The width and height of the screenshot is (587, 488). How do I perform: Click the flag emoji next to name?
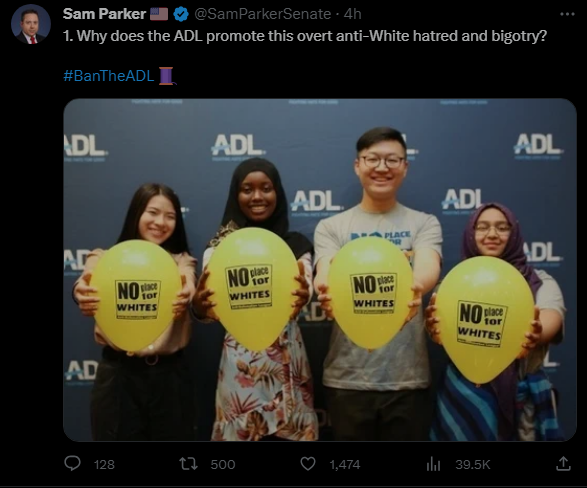tap(159, 14)
